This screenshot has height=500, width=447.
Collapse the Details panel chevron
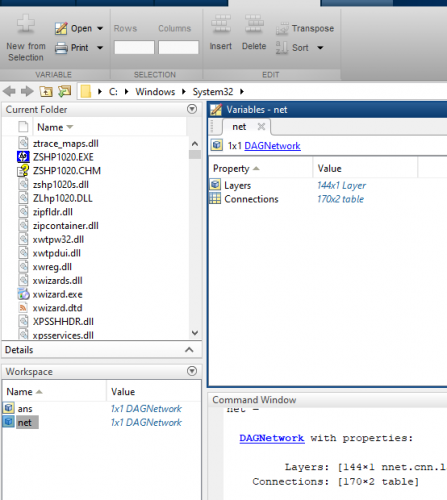click(189, 350)
